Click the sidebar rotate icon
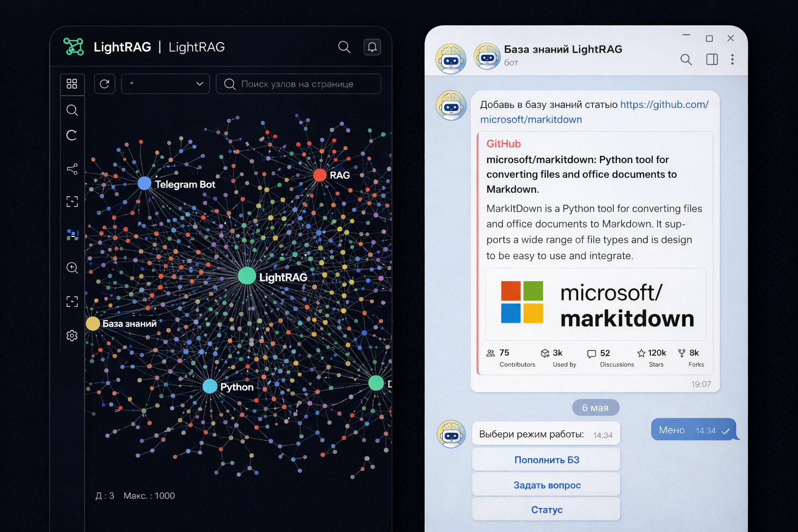The height and width of the screenshot is (532, 798). [72, 135]
